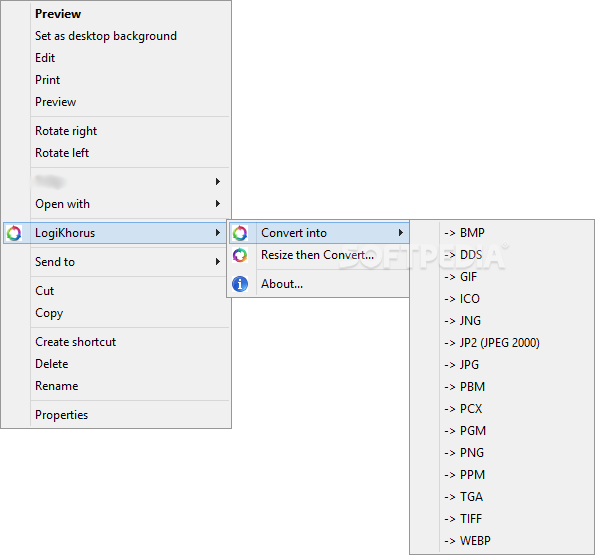595x555 pixels.
Task: Click the LogiKhorus colorful ring icon
Action: pos(14,233)
